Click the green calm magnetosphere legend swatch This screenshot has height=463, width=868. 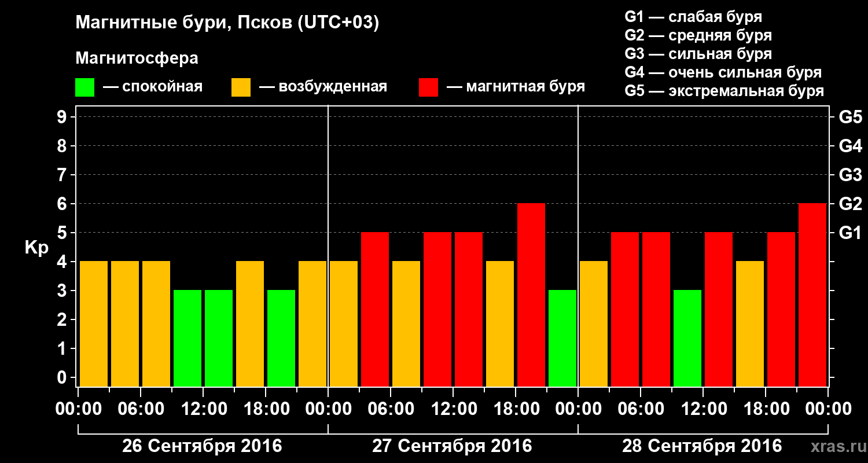click(84, 87)
